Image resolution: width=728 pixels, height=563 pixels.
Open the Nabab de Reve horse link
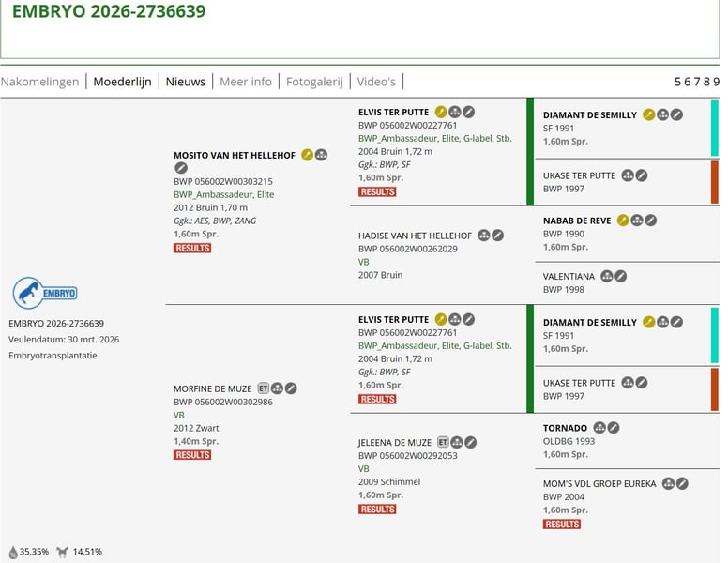(x=577, y=221)
